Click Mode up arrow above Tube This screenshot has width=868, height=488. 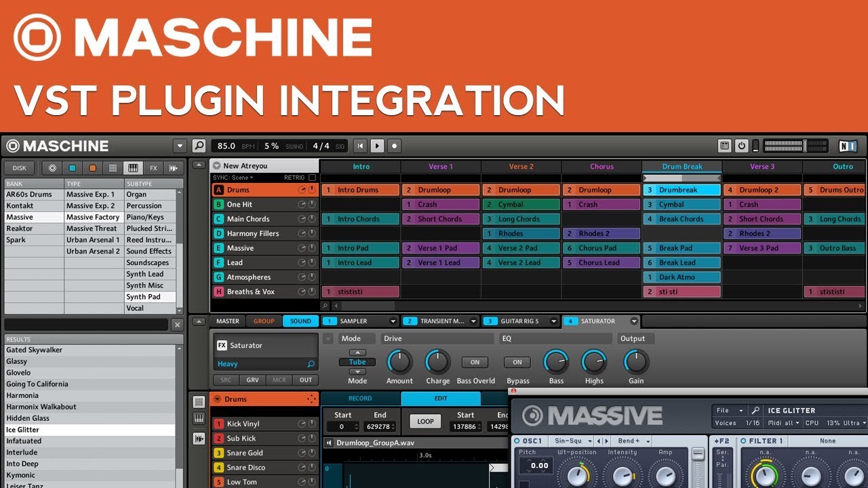[x=357, y=352]
